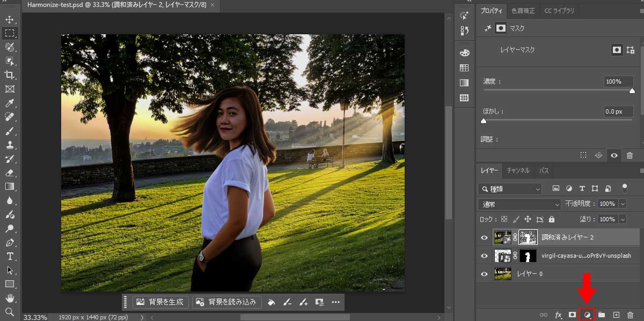
Task: Select the Move tool
Action: click(x=10, y=19)
